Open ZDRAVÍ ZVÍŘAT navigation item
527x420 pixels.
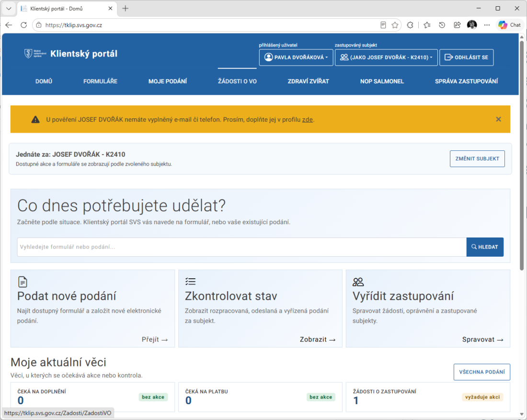308,81
